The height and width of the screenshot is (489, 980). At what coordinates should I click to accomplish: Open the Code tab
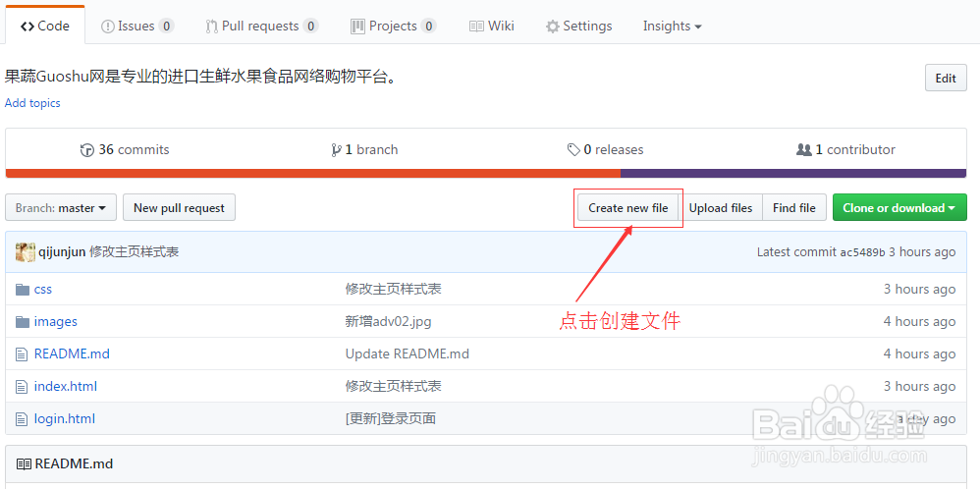coord(45,26)
